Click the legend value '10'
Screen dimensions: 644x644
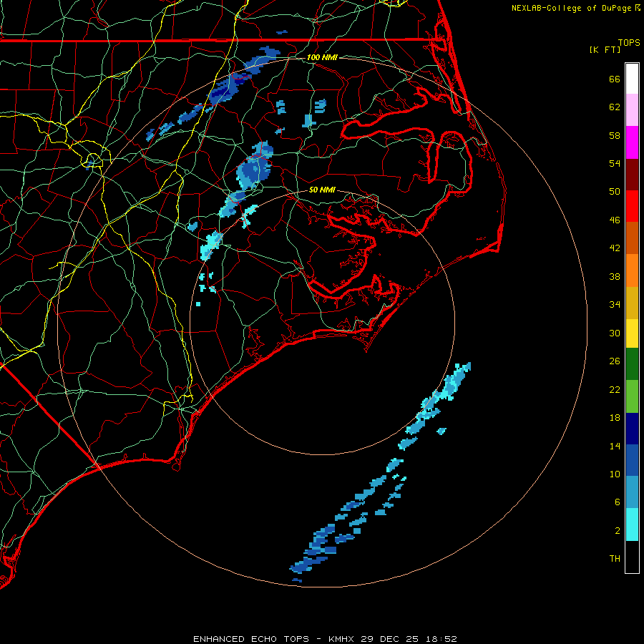[615, 474]
